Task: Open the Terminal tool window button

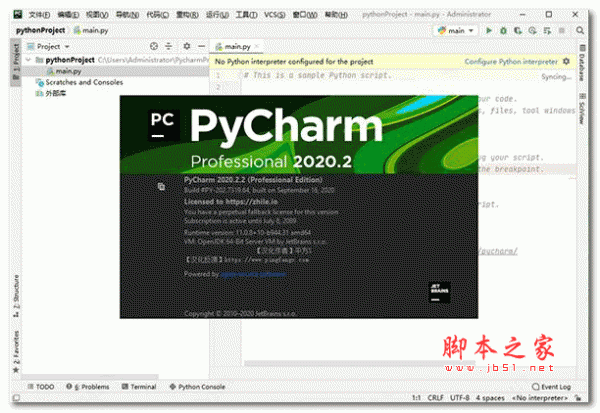Action: [x=139, y=387]
